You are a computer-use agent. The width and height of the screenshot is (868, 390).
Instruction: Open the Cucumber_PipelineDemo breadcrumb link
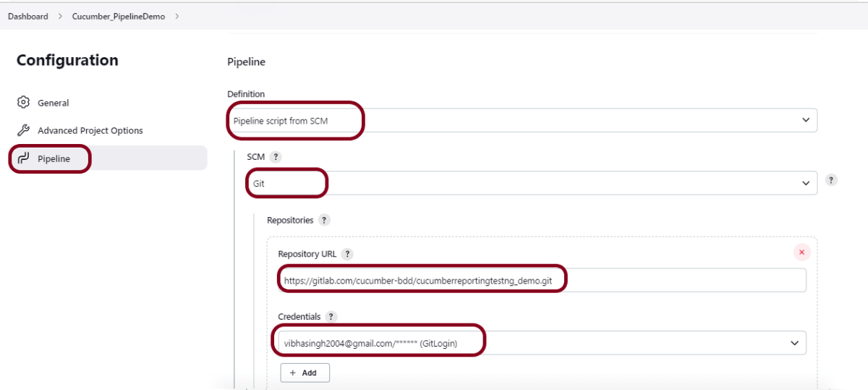coord(118,17)
